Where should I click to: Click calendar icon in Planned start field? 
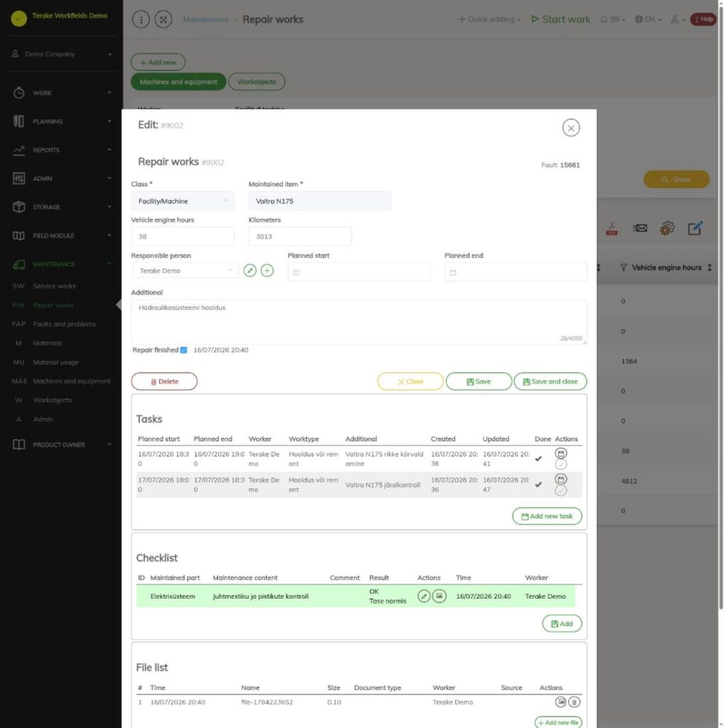coord(296,272)
